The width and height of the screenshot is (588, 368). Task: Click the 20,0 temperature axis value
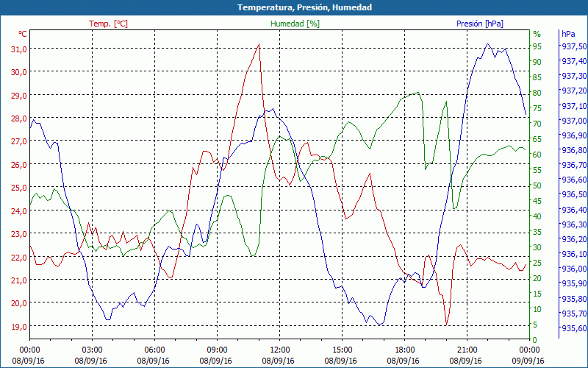pyautogui.click(x=19, y=303)
